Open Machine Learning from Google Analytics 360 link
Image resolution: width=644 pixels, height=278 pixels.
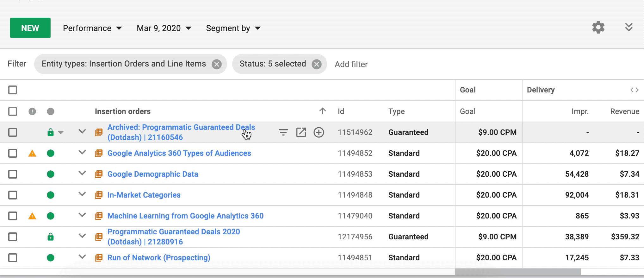pos(185,216)
